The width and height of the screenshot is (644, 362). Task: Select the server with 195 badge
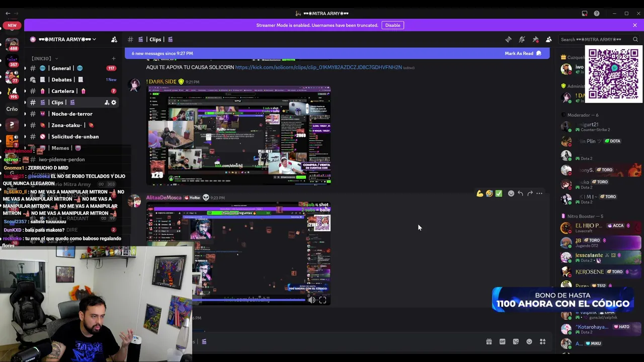coord(12,93)
